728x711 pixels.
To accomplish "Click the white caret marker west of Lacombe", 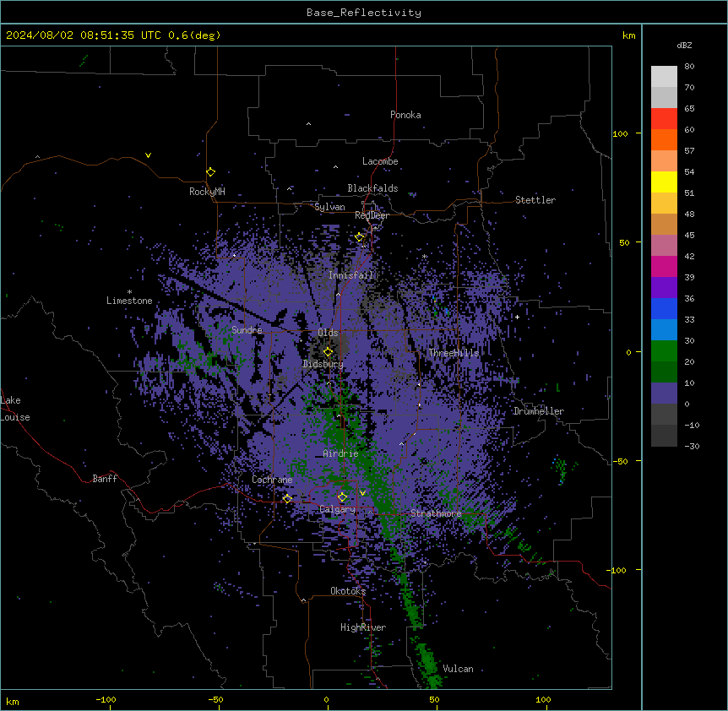I will tap(335, 167).
